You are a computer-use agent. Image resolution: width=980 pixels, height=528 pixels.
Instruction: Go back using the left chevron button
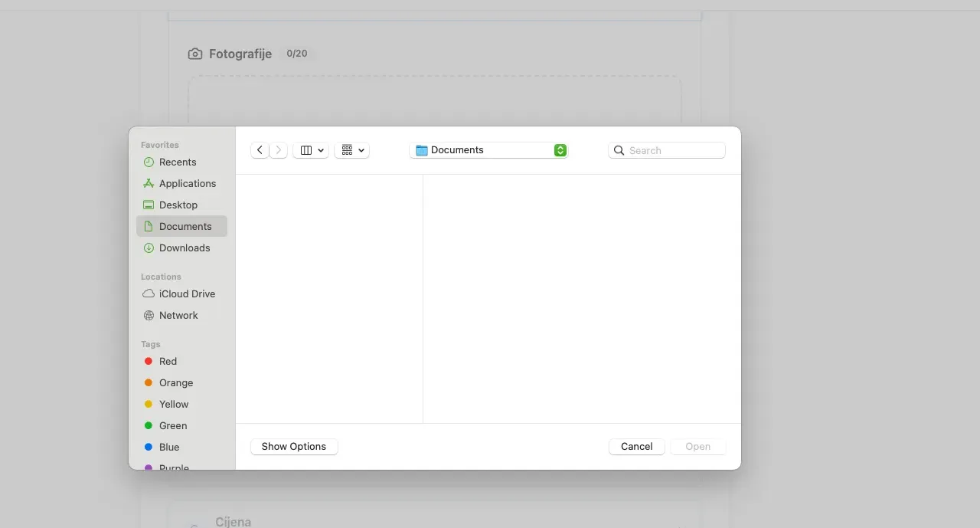coord(260,150)
